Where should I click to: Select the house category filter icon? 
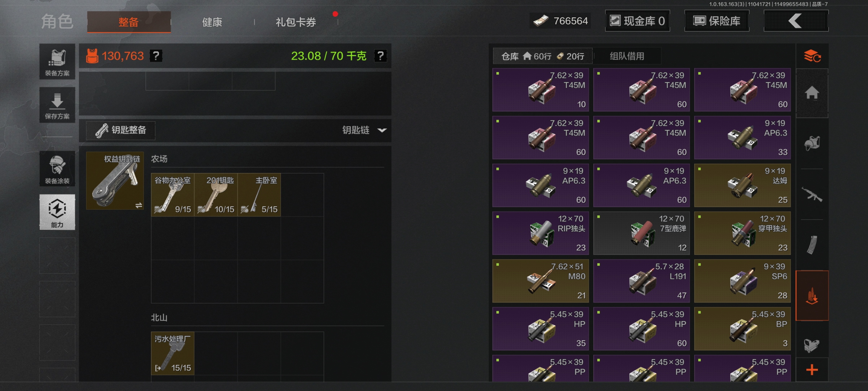[x=812, y=92]
